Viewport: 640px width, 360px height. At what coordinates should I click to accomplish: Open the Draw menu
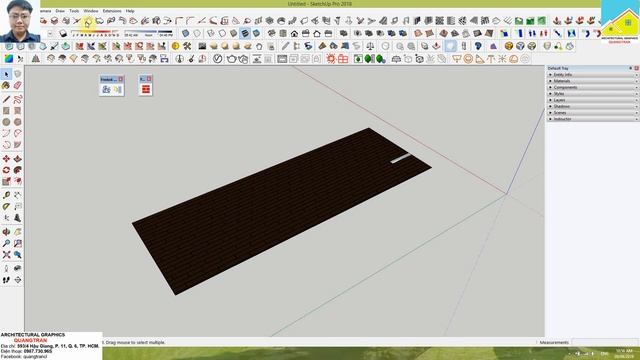pyautogui.click(x=60, y=11)
